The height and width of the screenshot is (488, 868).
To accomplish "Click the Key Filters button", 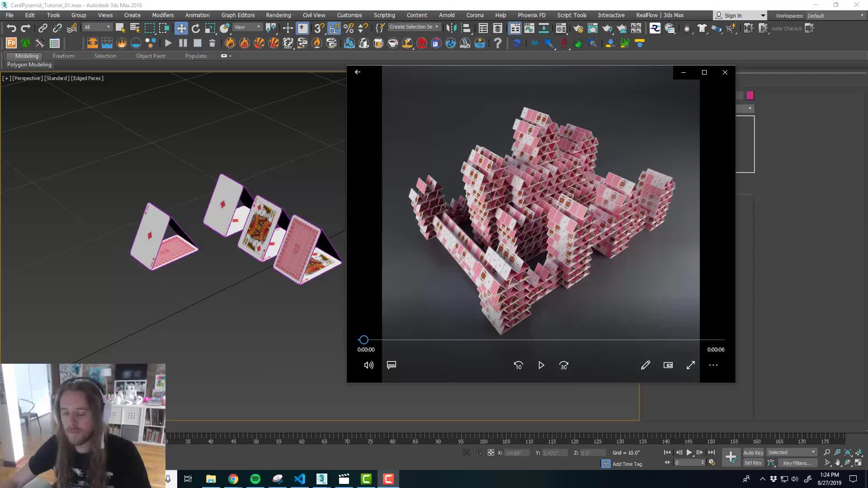I will (x=797, y=463).
